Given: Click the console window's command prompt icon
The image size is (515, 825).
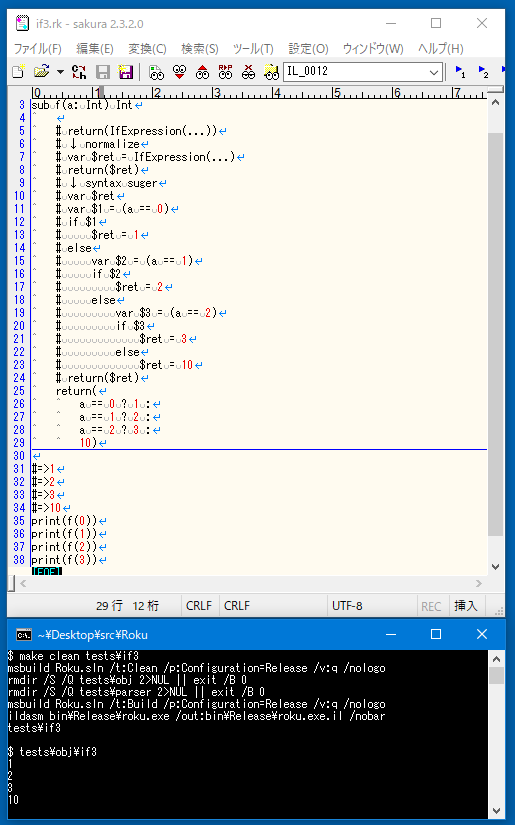Looking at the screenshot, I should tap(23, 635).
